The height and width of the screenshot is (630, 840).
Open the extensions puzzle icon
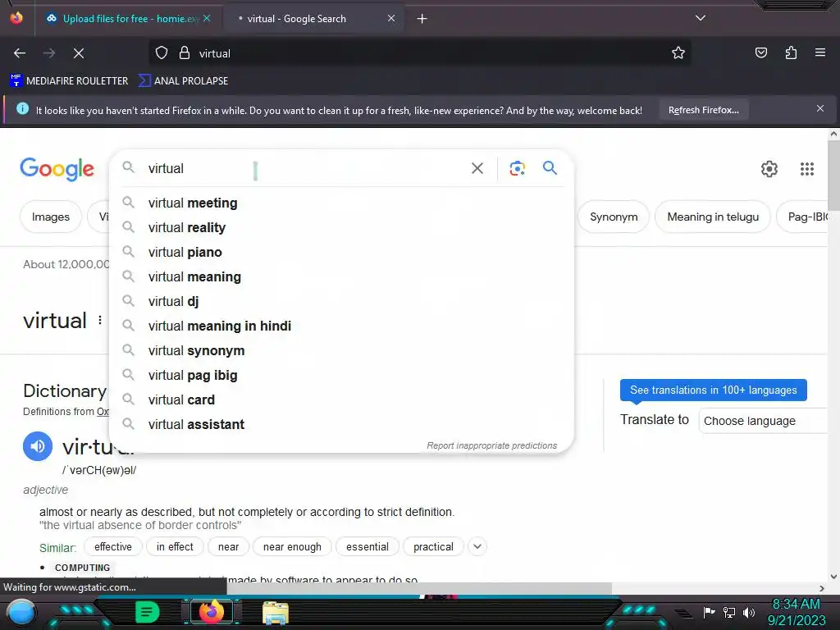pos(791,53)
